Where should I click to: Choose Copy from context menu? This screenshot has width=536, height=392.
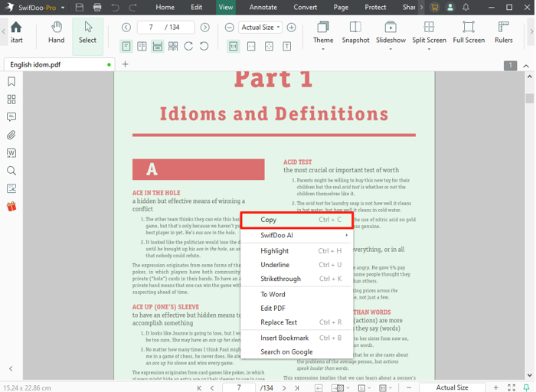[297, 220]
